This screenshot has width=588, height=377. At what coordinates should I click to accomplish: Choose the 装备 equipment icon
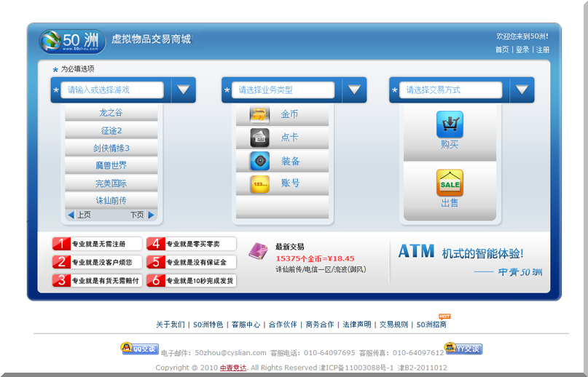[x=260, y=161]
